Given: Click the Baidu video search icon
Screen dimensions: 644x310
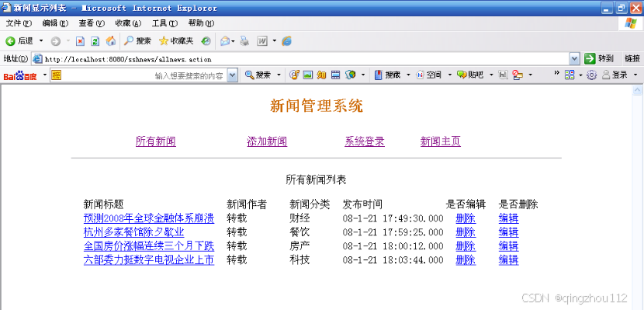Looking at the screenshot, I should (336, 75).
